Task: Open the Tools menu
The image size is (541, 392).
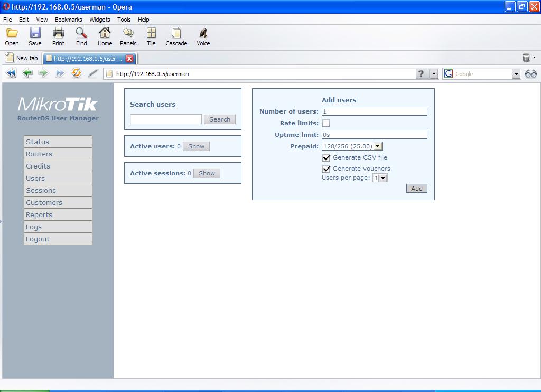Action: 124,20
